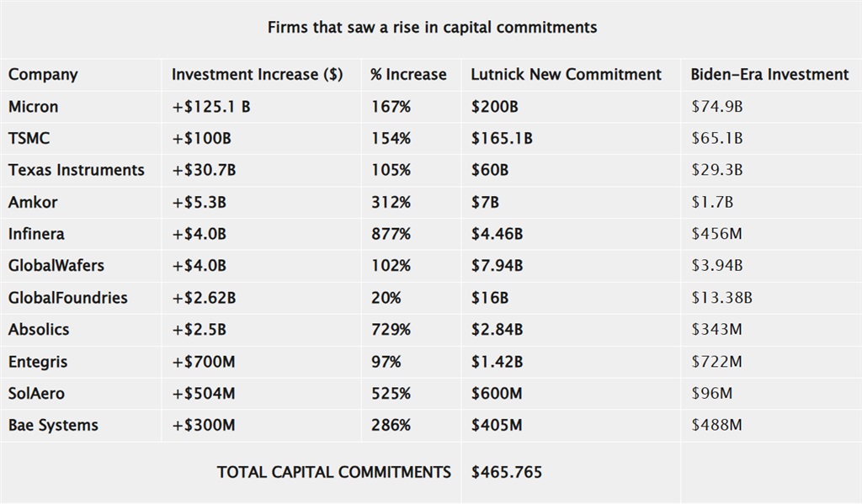The height and width of the screenshot is (504, 862).
Task: Select Amkor's 312% increase cell
Action: (x=391, y=202)
